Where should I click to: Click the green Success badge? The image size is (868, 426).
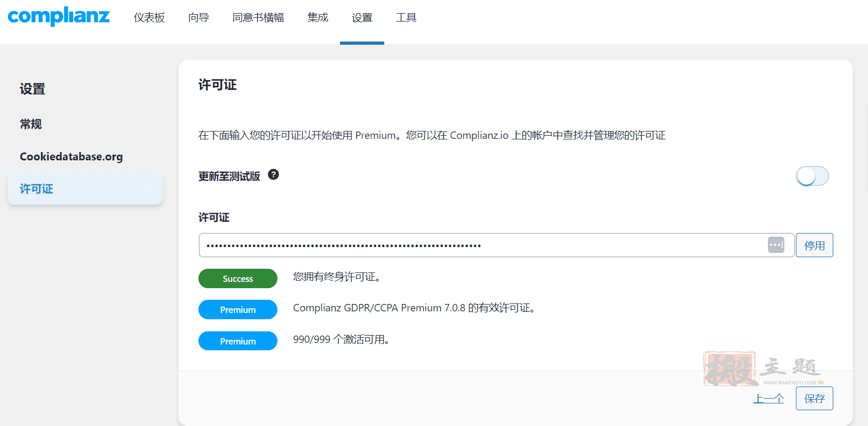pyautogui.click(x=238, y=278)
